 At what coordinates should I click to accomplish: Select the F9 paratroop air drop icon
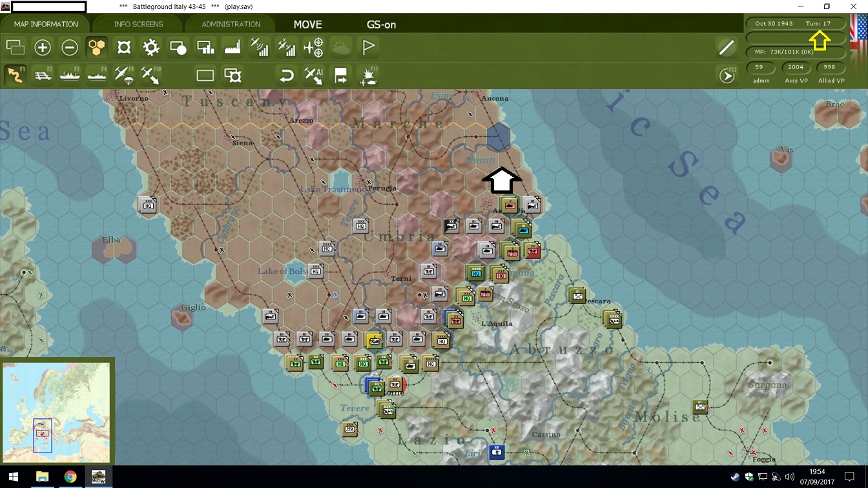tap(123, 76)
